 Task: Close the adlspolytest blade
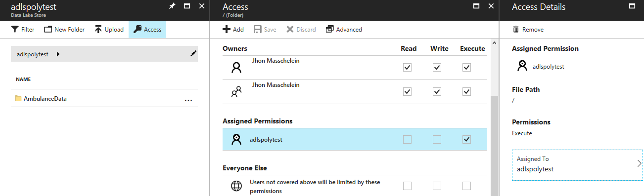coord(201,6)
